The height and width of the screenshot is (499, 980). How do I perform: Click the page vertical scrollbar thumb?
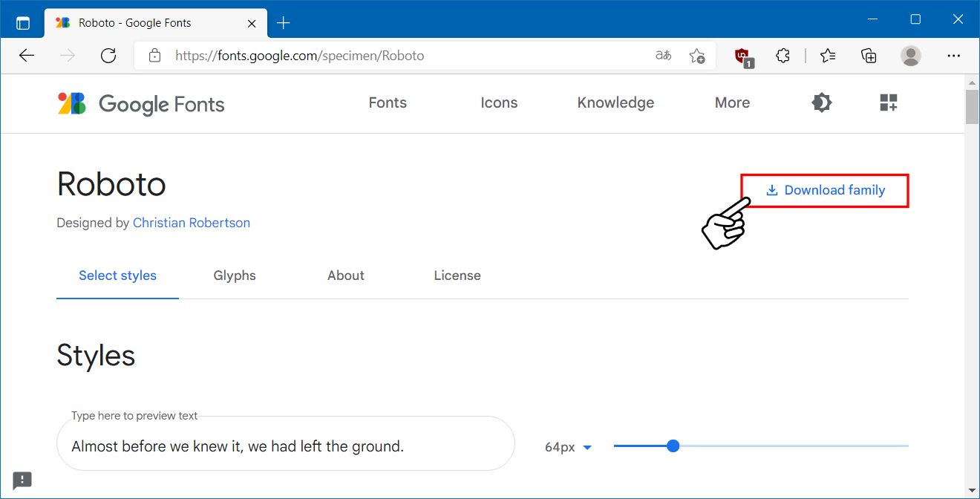[972, 107]
